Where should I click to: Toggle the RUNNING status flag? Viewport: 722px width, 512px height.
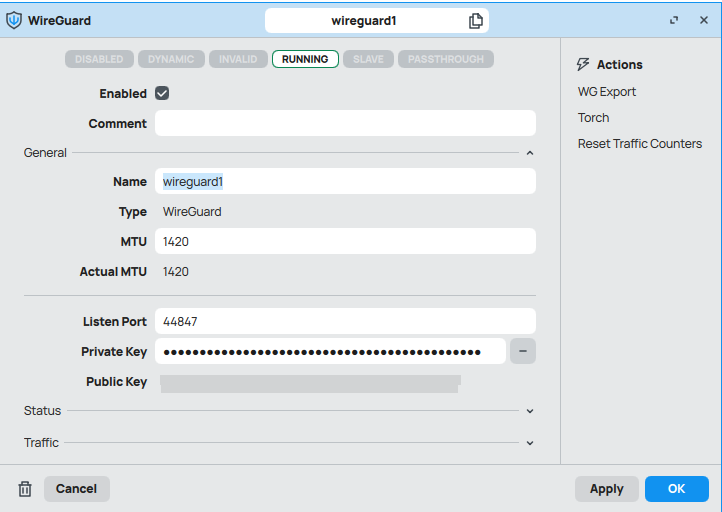pos(305,59)
